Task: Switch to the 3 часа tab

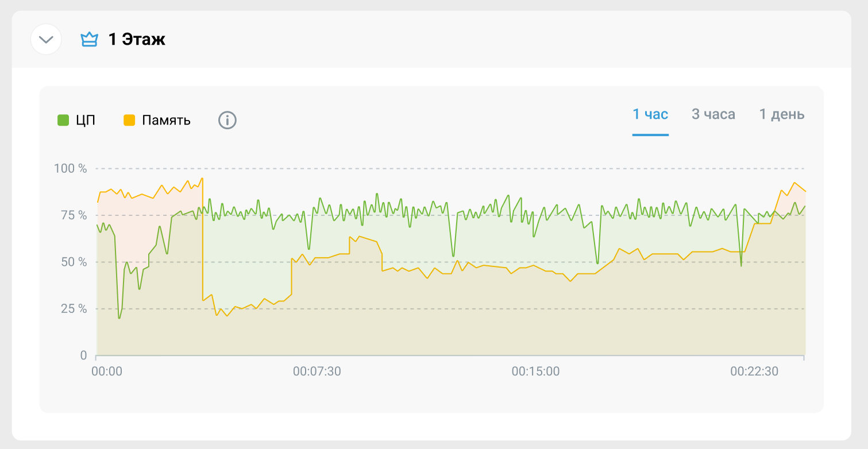Action: (713, 114)
